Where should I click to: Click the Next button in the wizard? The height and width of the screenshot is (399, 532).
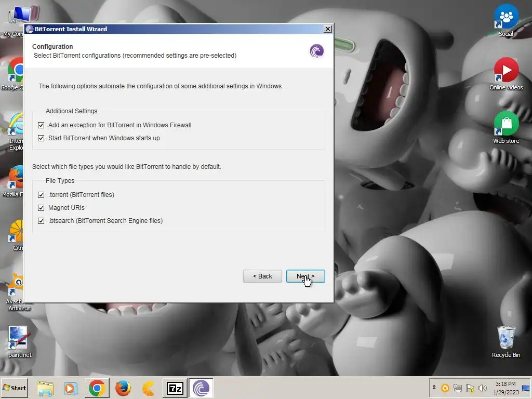(305, 276)
